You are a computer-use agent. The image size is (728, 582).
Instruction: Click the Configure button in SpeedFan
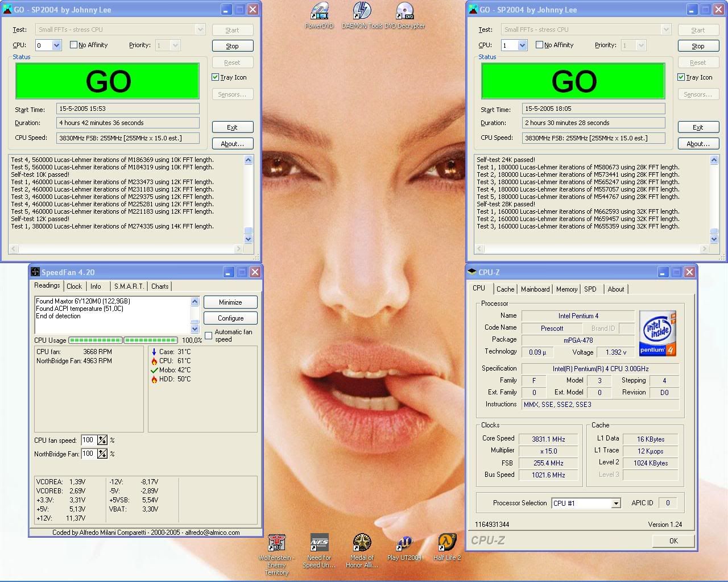[230, 318]
